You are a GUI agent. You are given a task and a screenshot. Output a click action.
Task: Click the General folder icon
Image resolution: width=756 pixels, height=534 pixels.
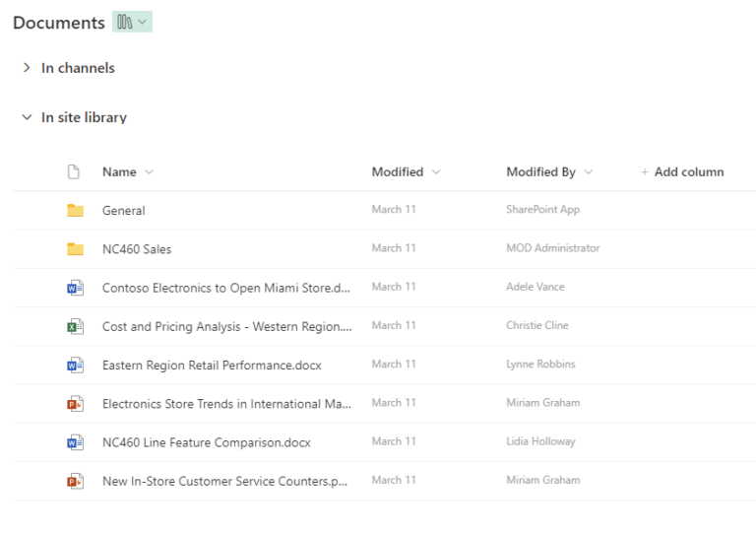coord(75,210)
